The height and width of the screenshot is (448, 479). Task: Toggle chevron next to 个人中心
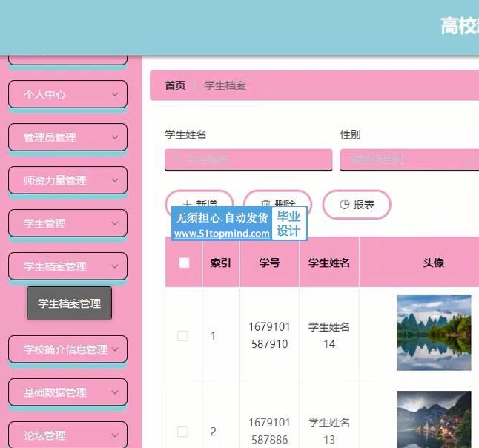click(x=115, y=94)
